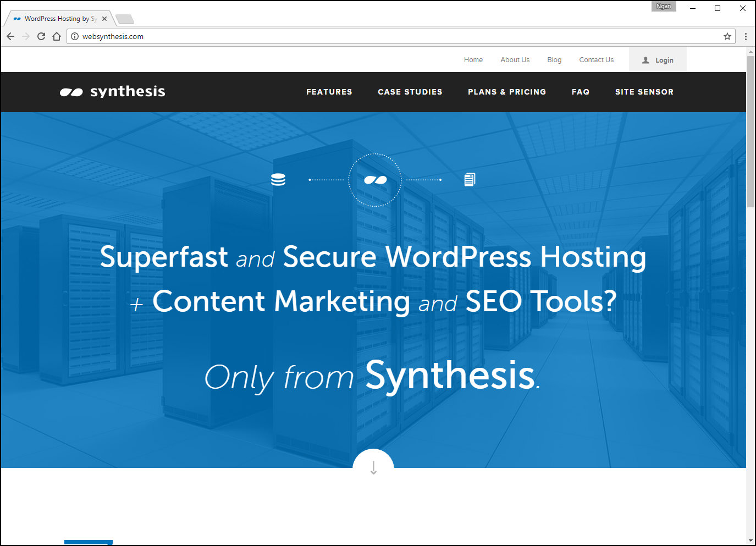Click the address bar URL field
This screenshot has width=756, height=546.
(x=400, y=36)
